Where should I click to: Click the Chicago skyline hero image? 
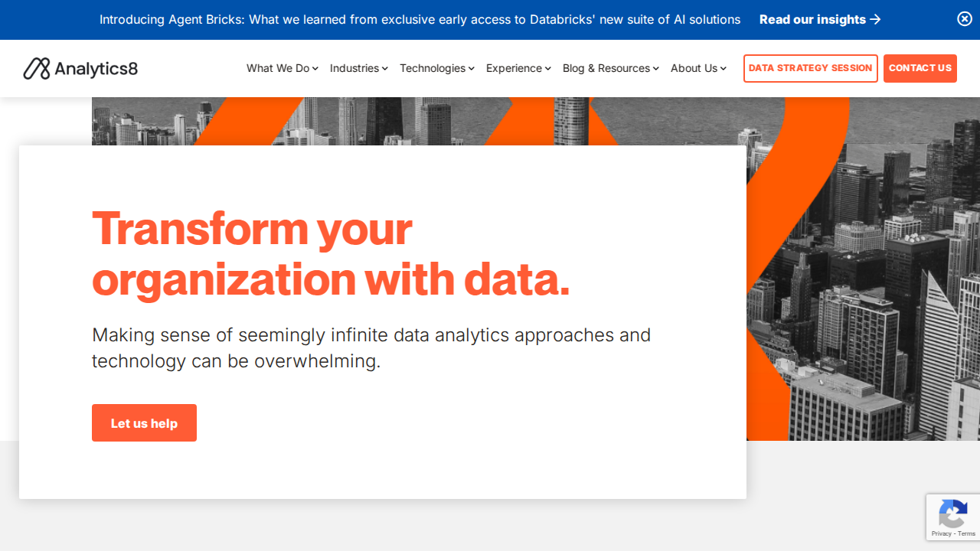pos(863,268)
